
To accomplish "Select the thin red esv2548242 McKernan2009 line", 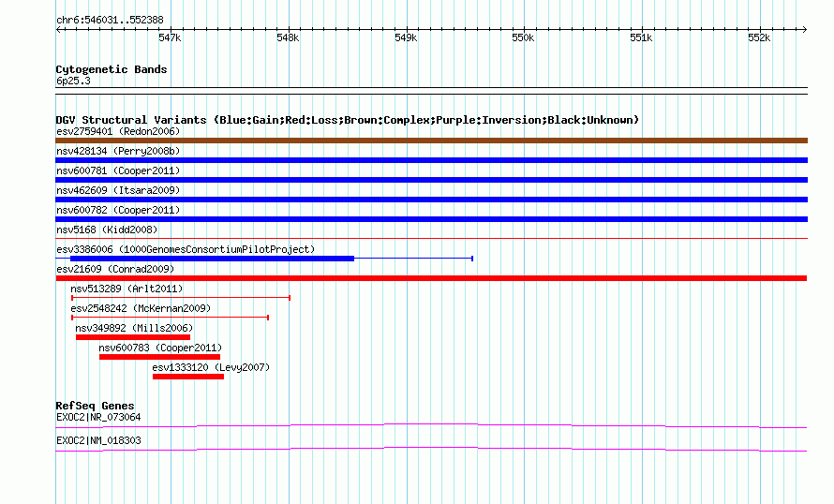I will [170, 318].
